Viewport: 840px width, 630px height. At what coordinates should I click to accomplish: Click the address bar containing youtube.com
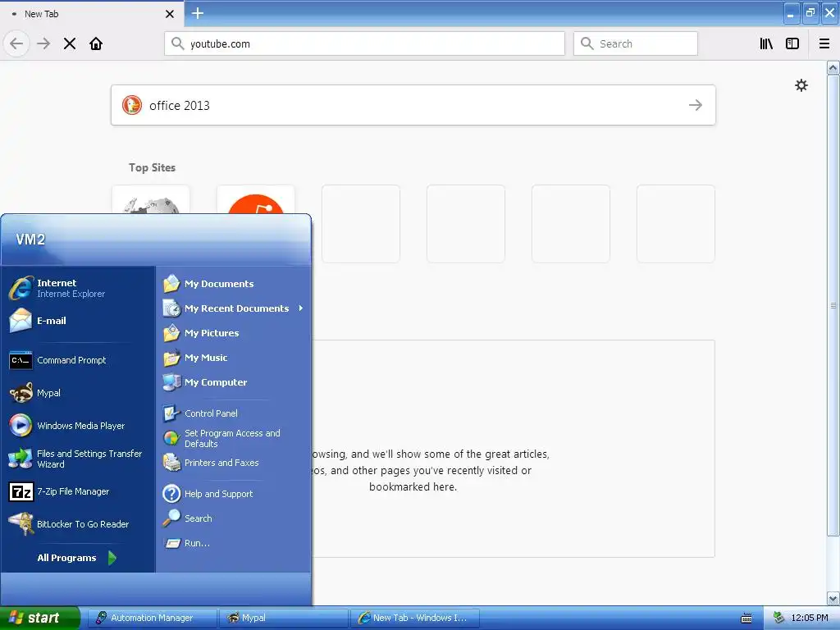365,43
